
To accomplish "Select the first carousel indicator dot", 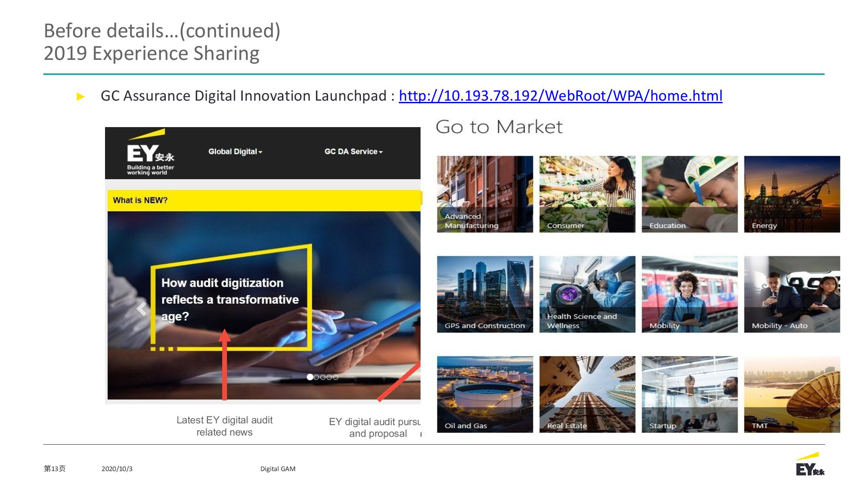I will click(310, 377).
